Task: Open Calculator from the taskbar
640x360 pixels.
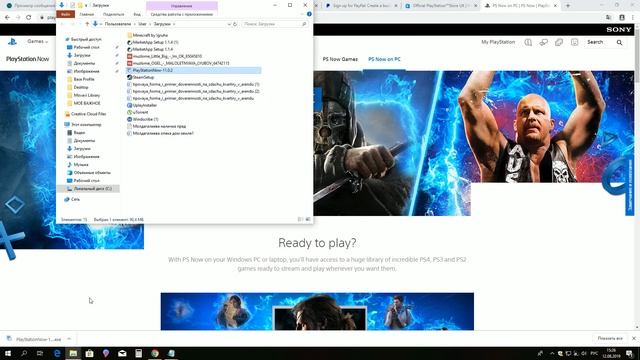Action: pos(139,353)
